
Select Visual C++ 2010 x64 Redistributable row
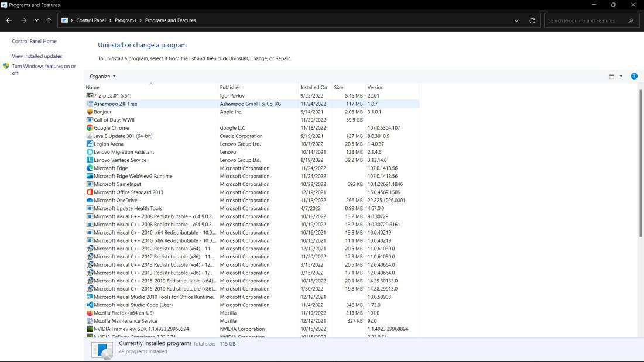point(252,232)
